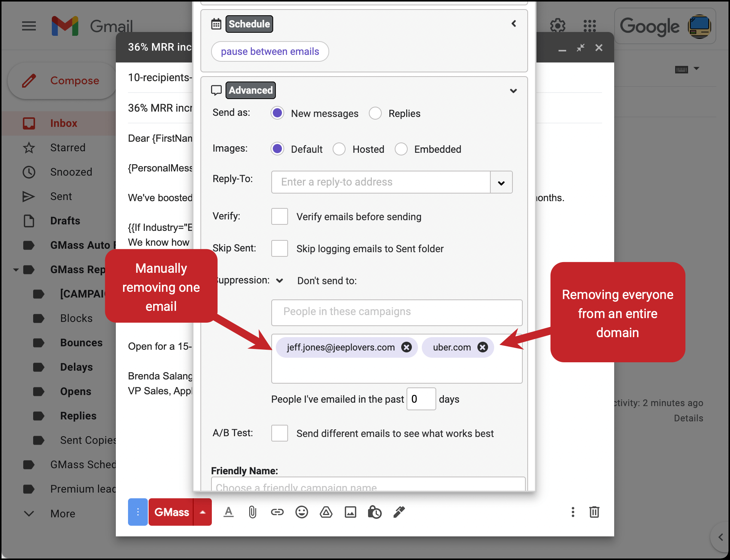
Task: Open the Google apps grid
Action: point(589,26)
